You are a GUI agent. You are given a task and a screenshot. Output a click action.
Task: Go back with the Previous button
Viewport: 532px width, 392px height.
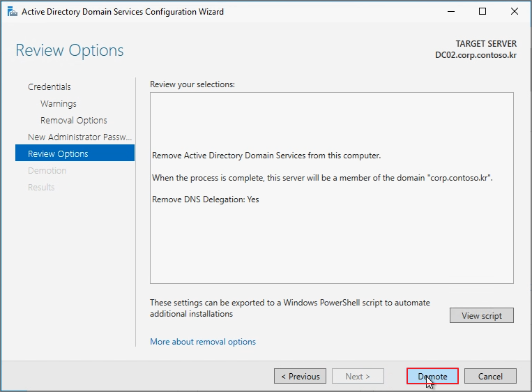300,376
